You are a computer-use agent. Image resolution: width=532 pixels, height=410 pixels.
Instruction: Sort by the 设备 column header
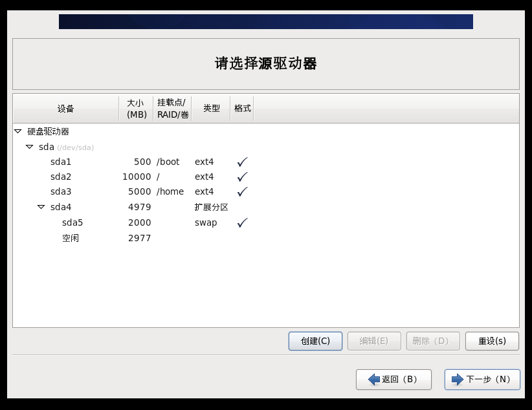[66, 109]
